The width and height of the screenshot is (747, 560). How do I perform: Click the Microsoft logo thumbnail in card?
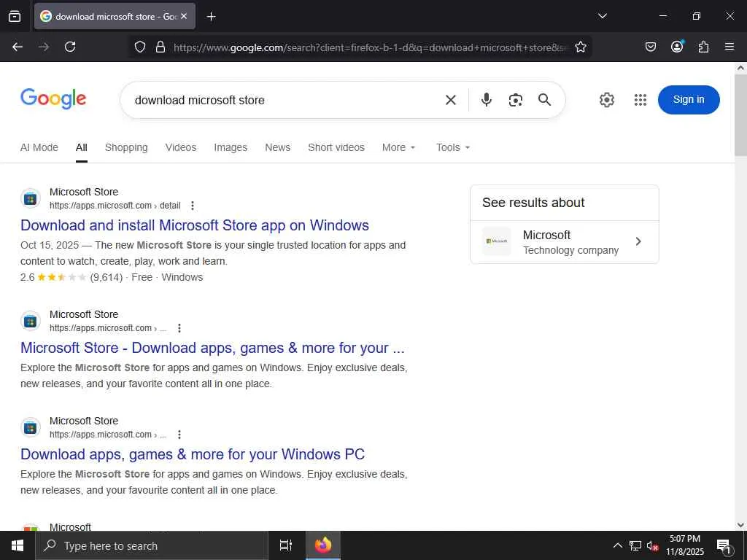[x=496, y=241]
